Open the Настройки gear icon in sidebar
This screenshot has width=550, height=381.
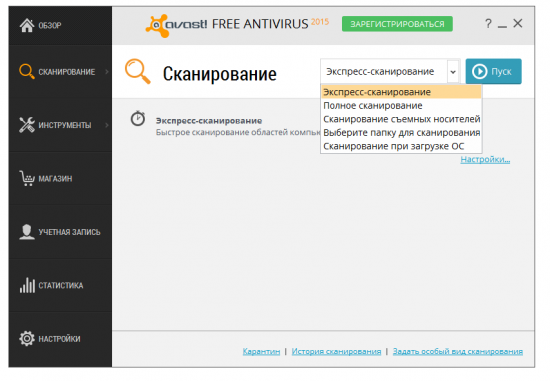[x=27, y=339]
